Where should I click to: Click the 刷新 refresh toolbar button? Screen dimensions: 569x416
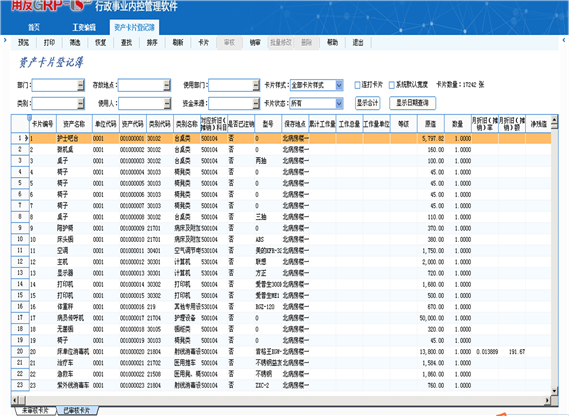point(178,43)
